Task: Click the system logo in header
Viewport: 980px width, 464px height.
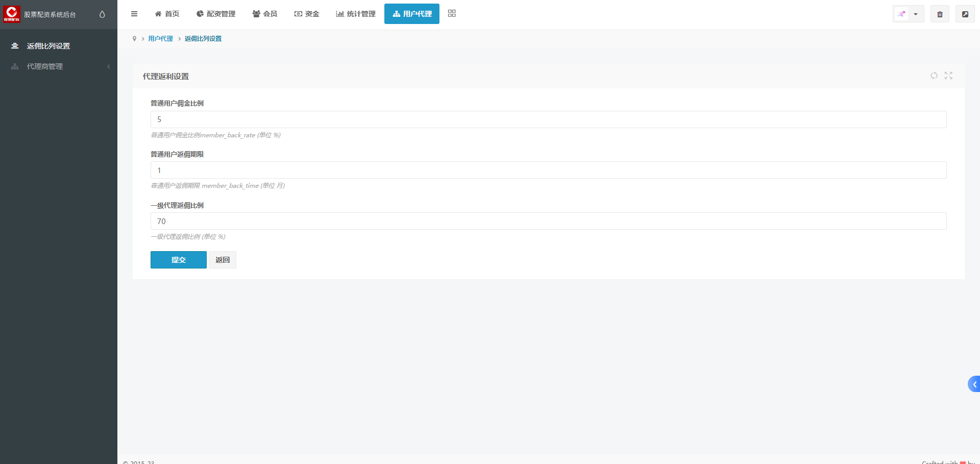Action: pyautogui.click(x=12, y=14)
